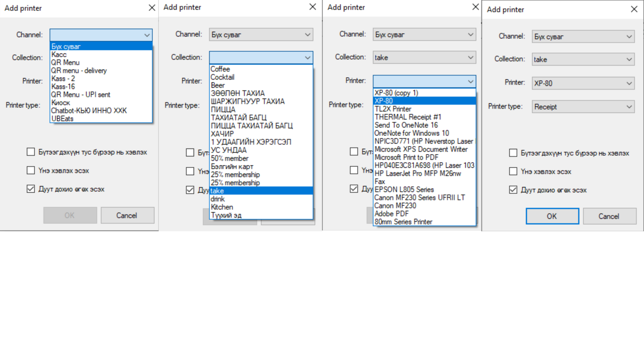The width and height of the screenshot is (644, 362).
Task: Collapse the open Collection dropdown using its arrow
Action: (x=308, y=58)
